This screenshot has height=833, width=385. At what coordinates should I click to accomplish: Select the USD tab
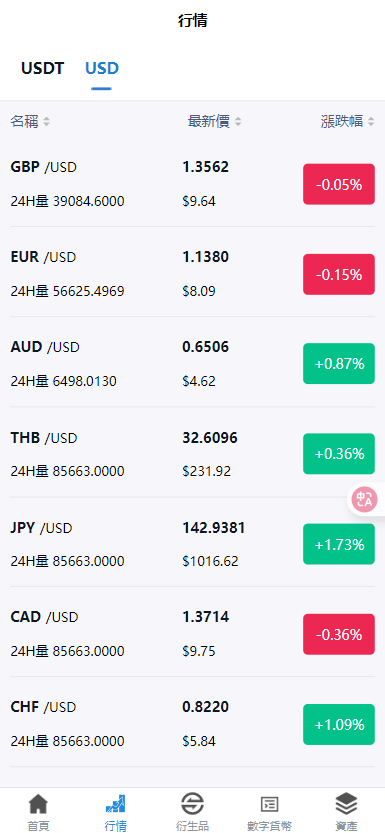(101, 69)
